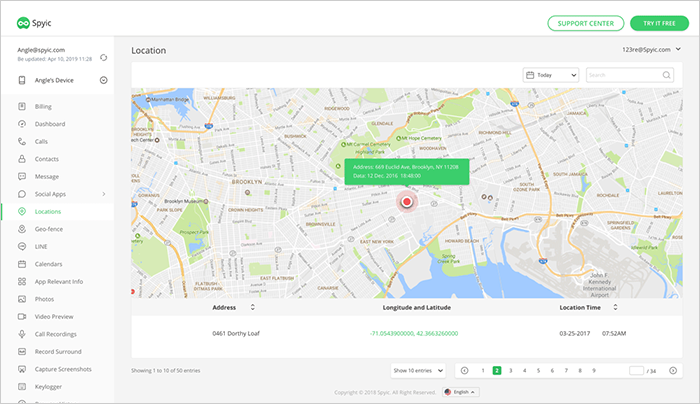Go to page 5
Screen dimensions: 700x404
(x=538, y=371)
